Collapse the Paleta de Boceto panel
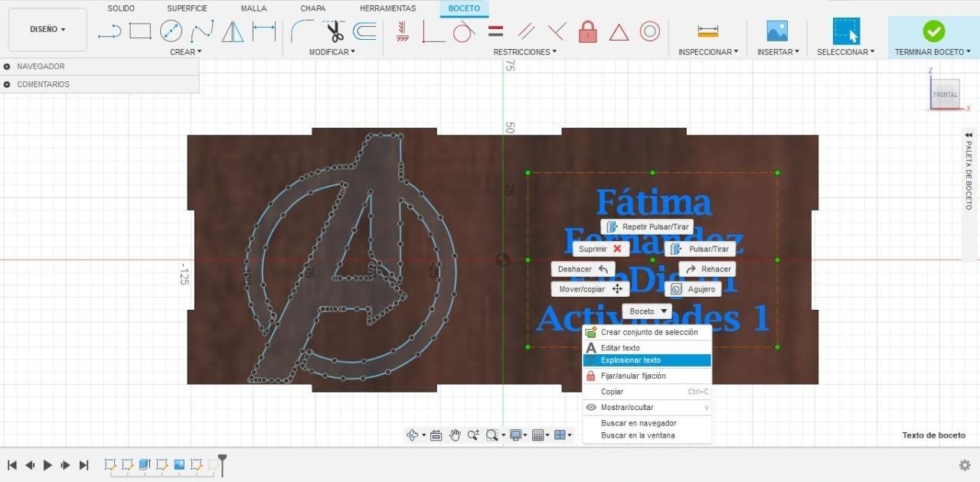Image resolution: width=980 pixels, height=482 pixels. [969, 135]
